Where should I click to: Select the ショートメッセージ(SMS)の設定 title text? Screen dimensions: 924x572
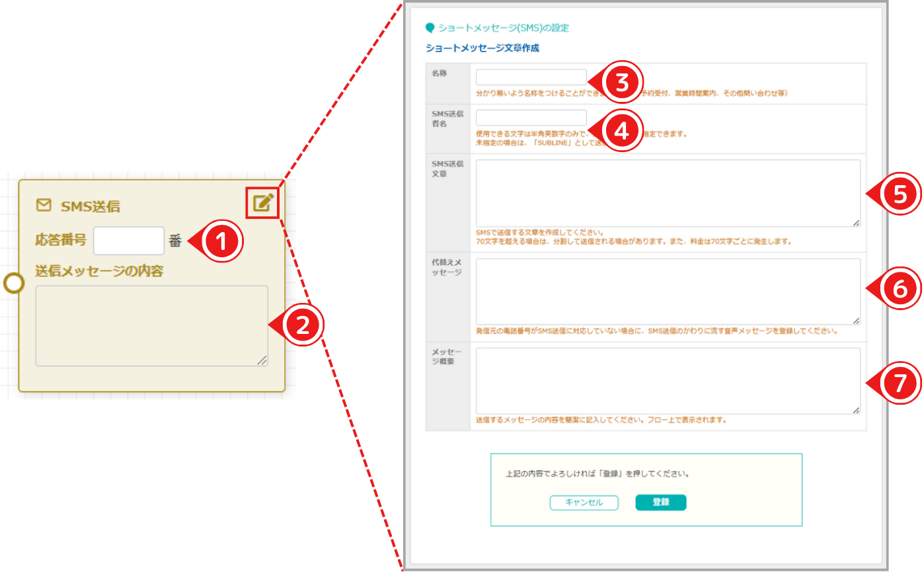click(504, 28)
